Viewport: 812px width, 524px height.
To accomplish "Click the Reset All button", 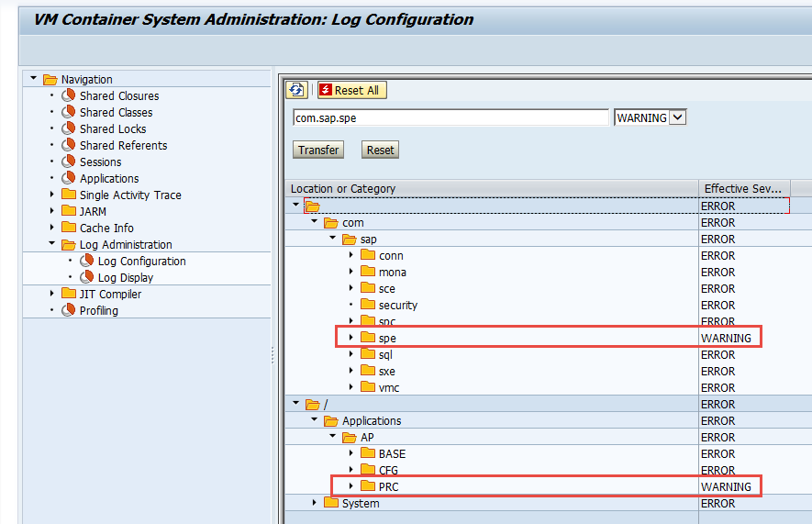I will [x=351, y=90].
